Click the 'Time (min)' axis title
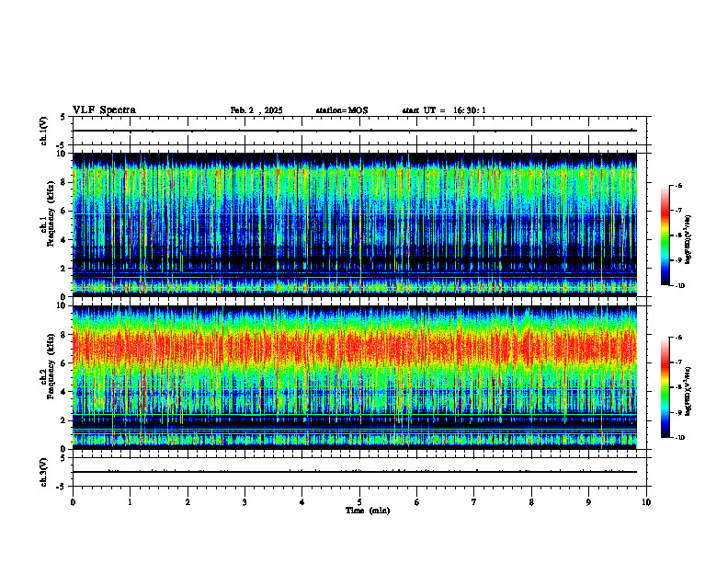Image resolution: width=728 pixels, height=563 pixels. [368, 511]
